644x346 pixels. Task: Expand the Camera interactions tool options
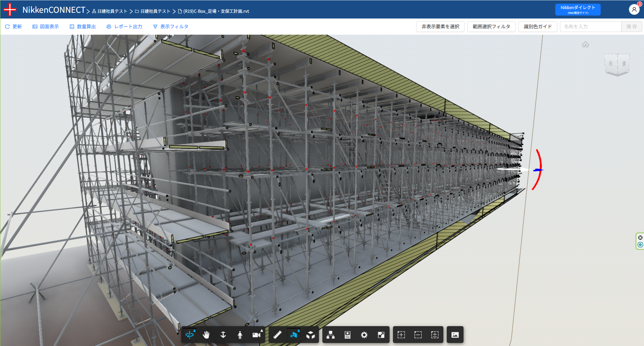[257, 335]
